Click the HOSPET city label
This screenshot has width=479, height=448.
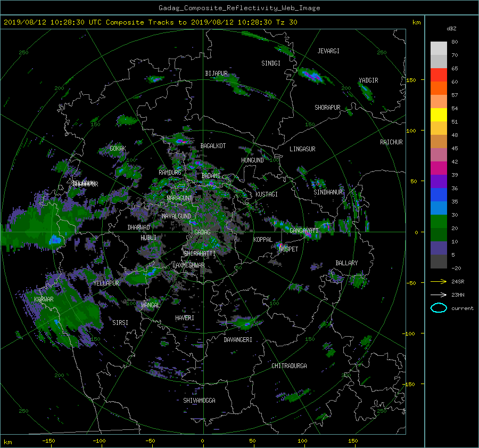pos(288,249)
